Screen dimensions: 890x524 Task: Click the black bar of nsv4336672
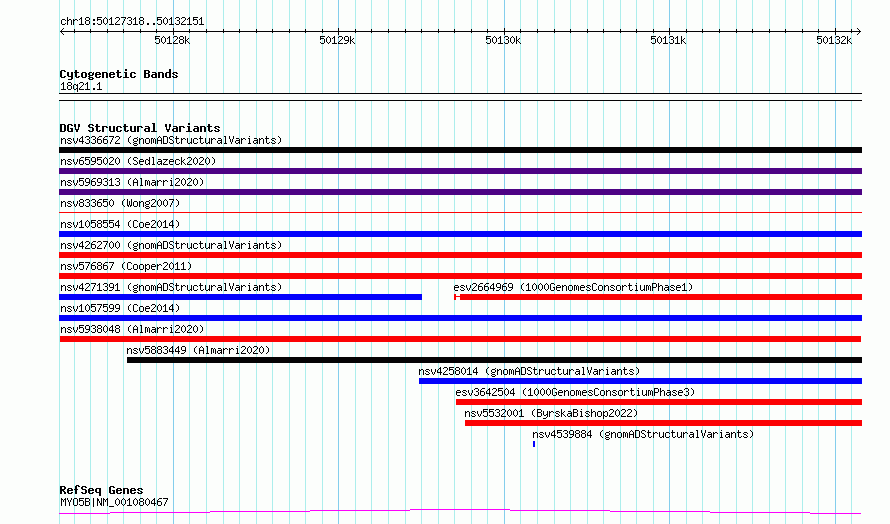pyautogui.click(x=460, y=150)
